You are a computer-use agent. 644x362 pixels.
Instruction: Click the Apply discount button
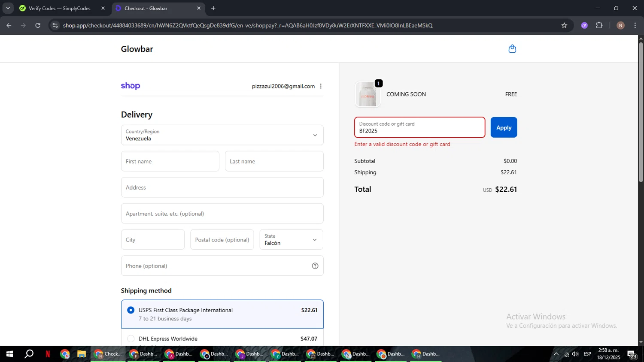(504, 127)
